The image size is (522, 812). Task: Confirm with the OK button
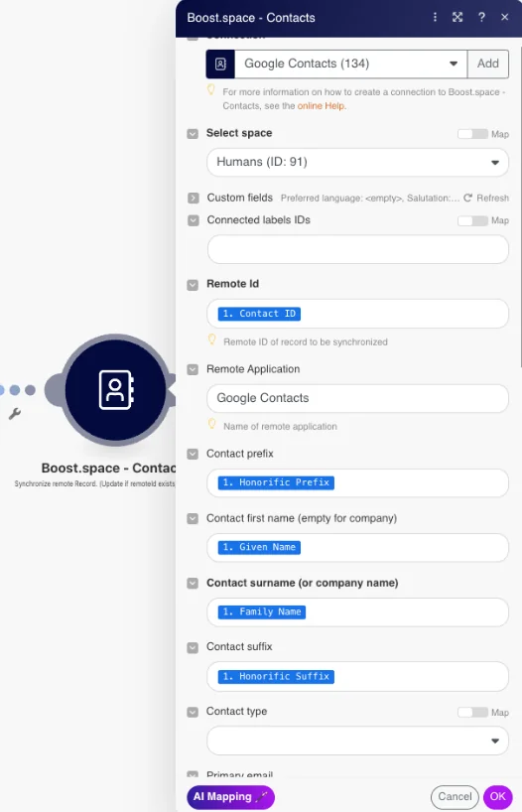click(497, 797)
